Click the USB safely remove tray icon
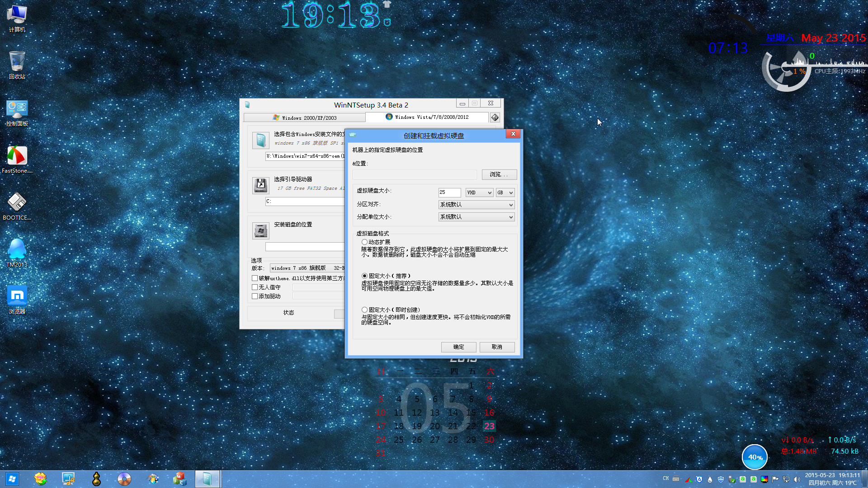 point(732,479)
